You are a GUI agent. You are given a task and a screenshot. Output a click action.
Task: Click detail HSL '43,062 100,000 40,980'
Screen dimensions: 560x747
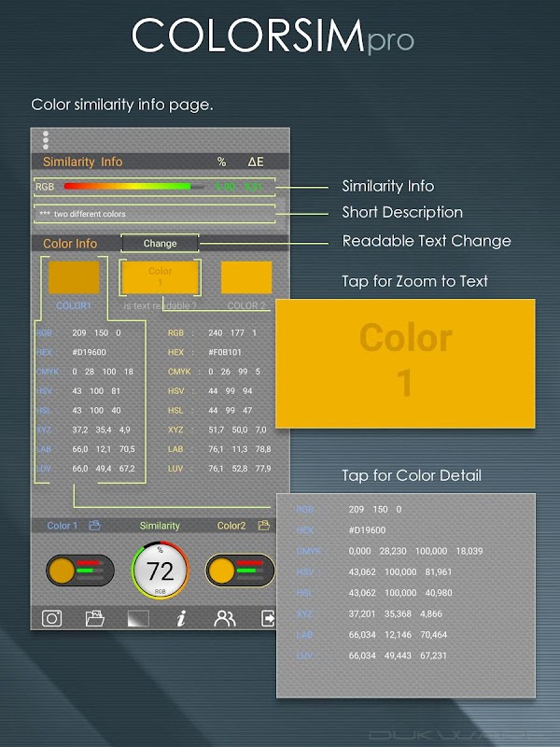click(x=400, y=593)
